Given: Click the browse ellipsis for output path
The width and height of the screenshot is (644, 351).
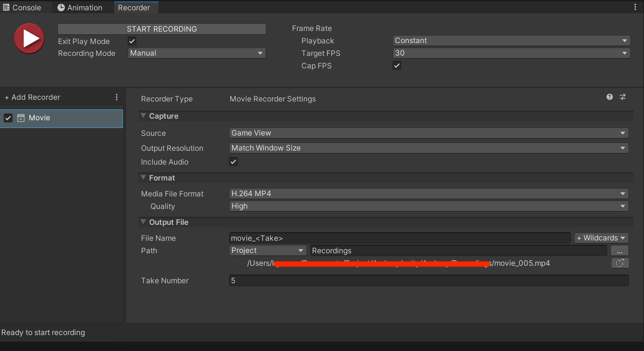Looking at the screenshot, I should 620,250.
